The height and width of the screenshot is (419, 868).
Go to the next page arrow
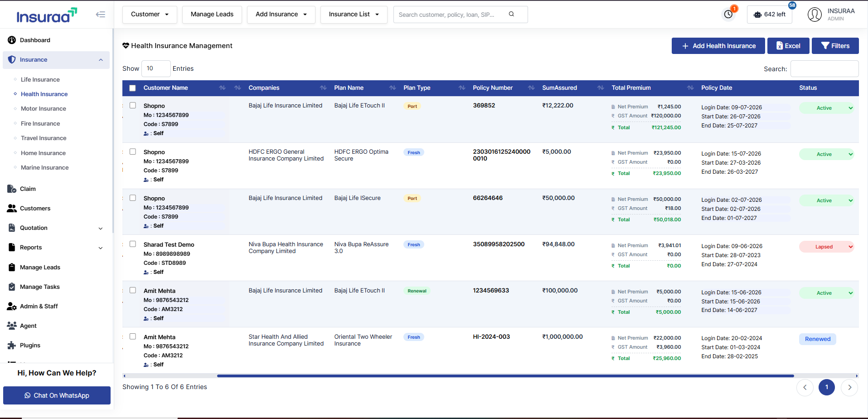click(x=849, y=387)
